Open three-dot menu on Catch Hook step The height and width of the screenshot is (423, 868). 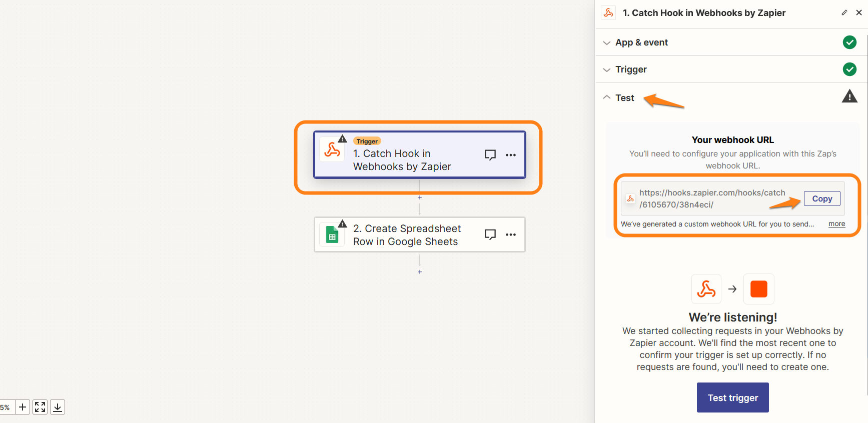tap(510, 155)
